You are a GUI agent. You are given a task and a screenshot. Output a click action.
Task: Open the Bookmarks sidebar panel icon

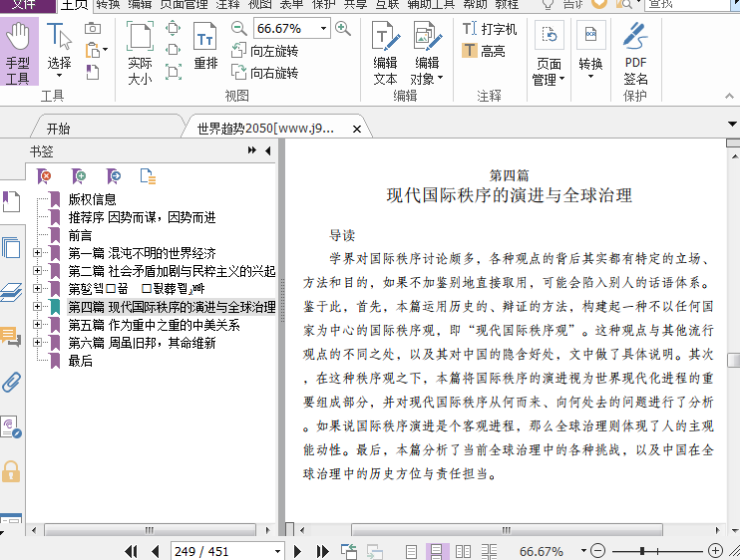(11, 201)
